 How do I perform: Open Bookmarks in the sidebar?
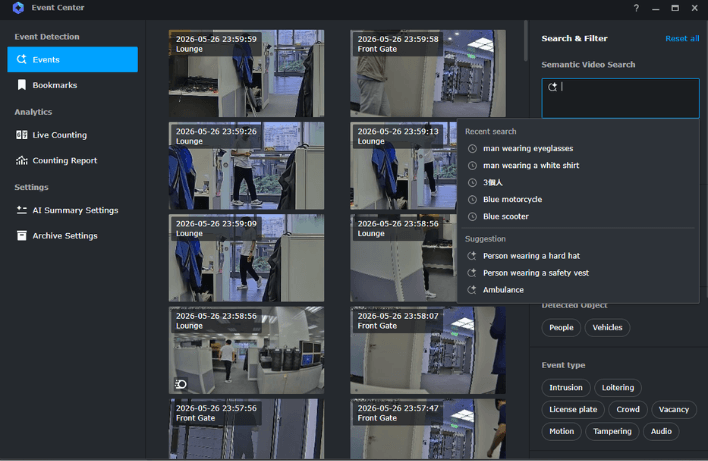[x=73, y=85]
